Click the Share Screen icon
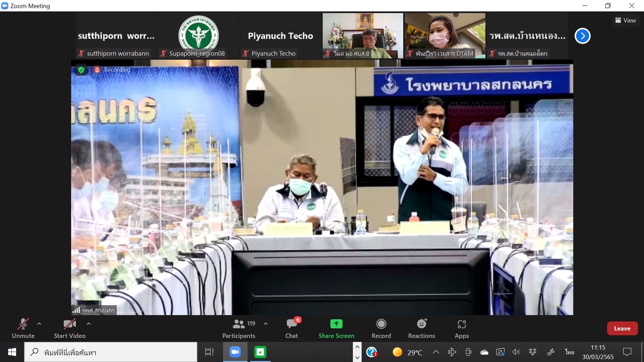 pos(336,324)
